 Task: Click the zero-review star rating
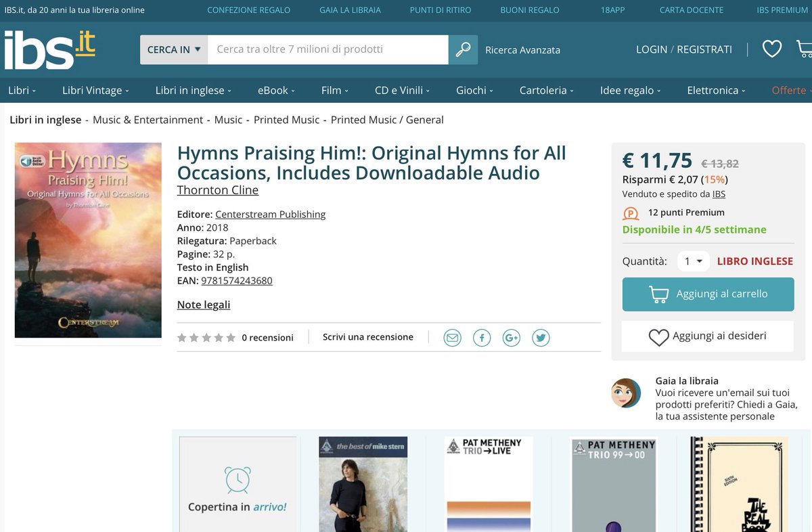pos(206,338)
